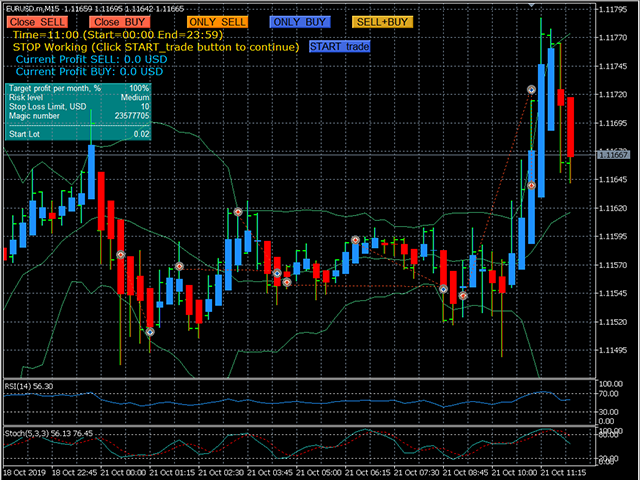The width and height of the screenshot is (640, 480).
Task: Select the SELL+BUY trading mode
Action: point(384,20)
